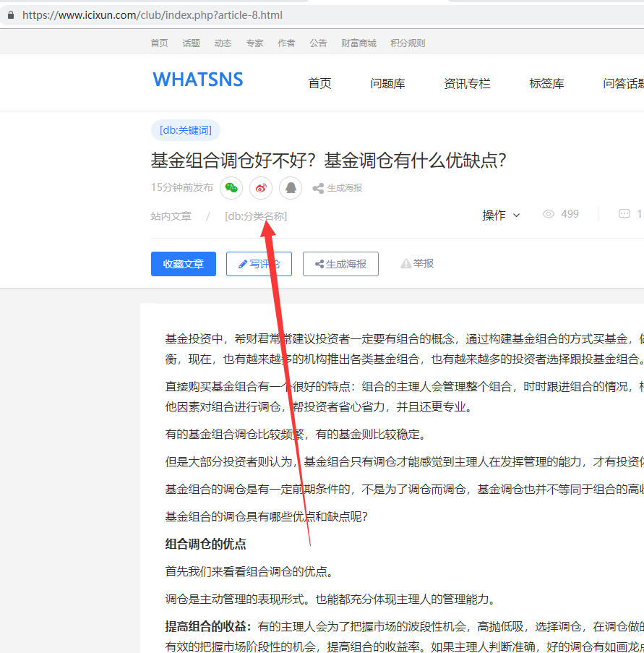
Task: Open 财富商城 top link
Action: (x=359, y=43)
